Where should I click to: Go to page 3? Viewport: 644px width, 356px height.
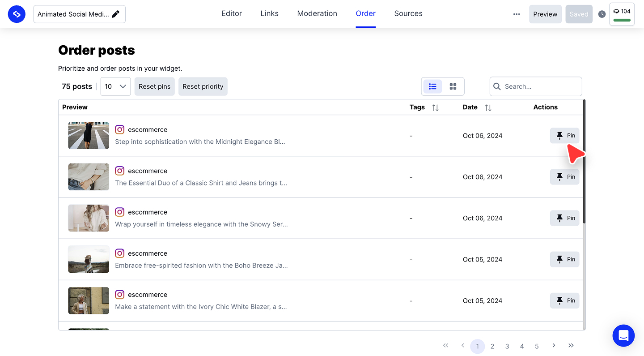(507, 346)
